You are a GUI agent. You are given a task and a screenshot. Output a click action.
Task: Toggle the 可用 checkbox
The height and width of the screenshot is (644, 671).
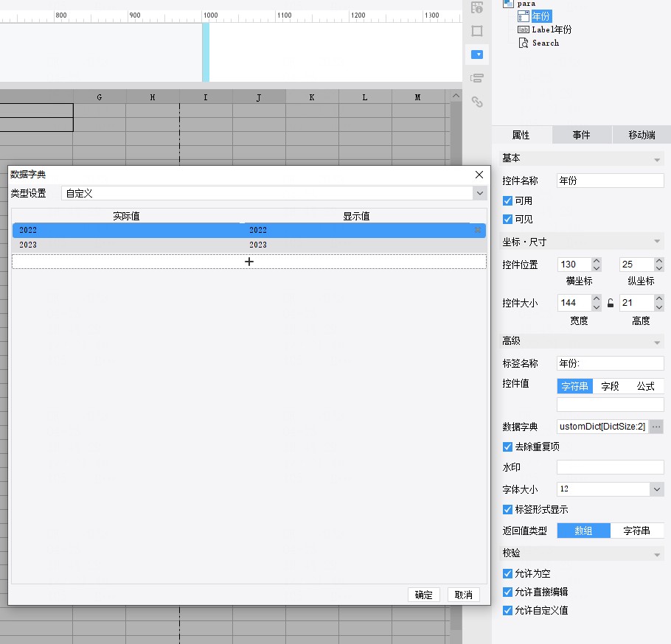[x=507, y=200]
